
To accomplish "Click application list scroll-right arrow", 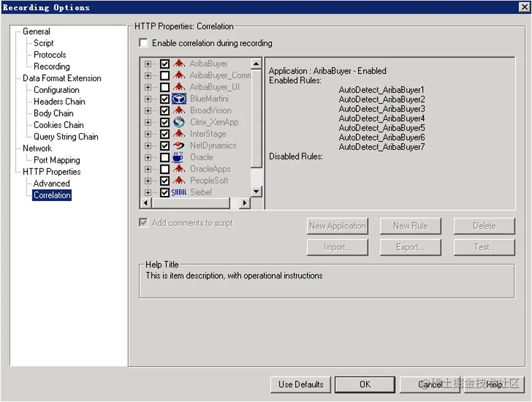I will coord(245,203).
